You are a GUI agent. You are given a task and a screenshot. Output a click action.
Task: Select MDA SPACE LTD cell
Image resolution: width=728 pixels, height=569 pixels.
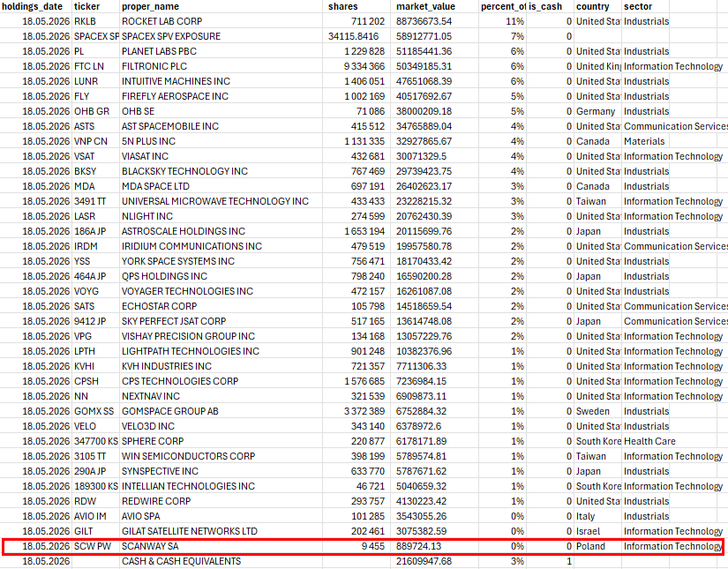click(x=221, y=186)
